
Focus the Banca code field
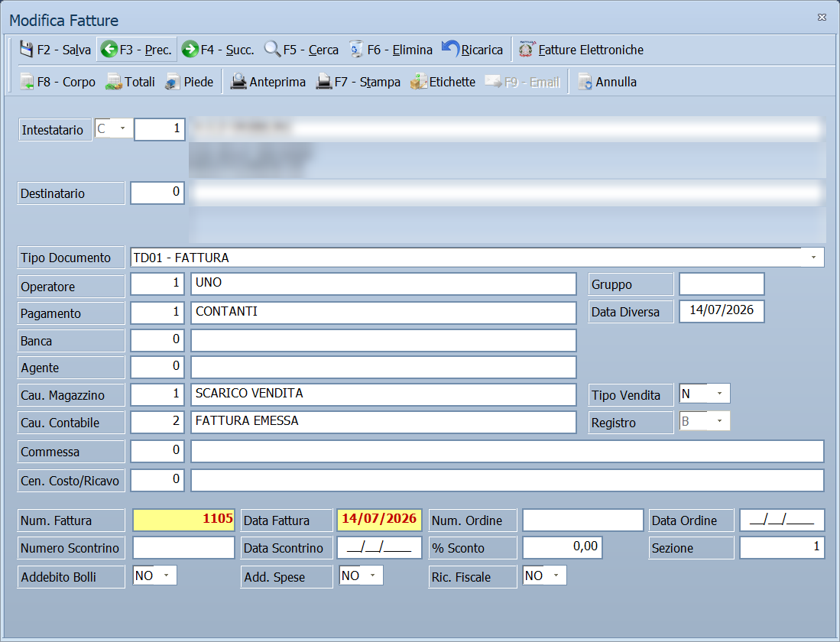tap(157, 340)
